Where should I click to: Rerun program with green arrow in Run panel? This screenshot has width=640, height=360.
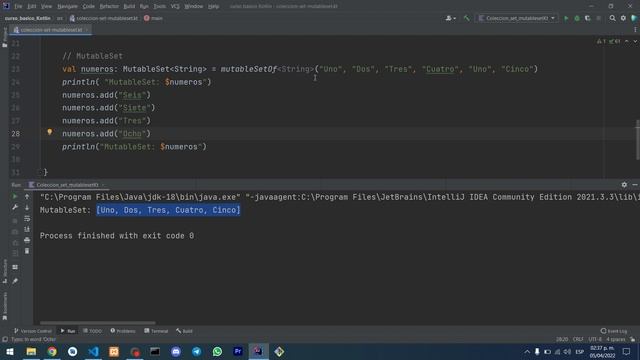[15, 197]
